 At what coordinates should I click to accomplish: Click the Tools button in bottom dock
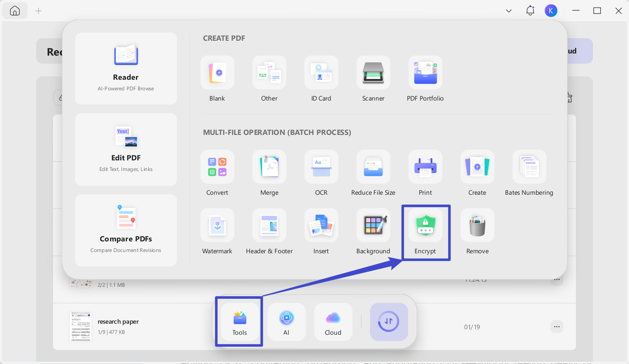point(240,322)
